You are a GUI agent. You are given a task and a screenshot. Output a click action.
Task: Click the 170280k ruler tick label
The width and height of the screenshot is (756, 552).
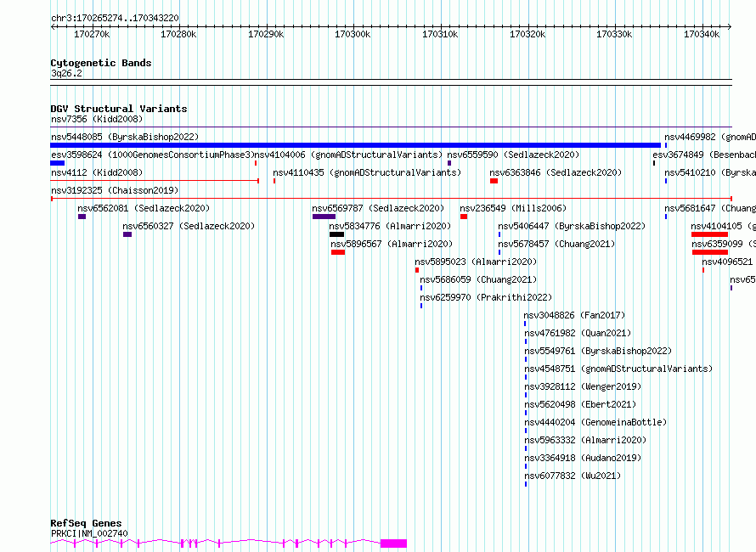(178, 34)
